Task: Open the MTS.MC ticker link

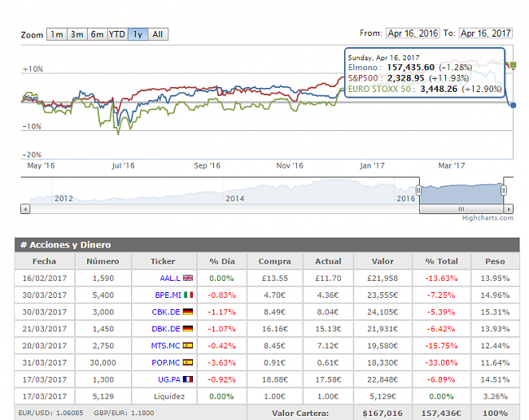Action: (x=165, y=345)
